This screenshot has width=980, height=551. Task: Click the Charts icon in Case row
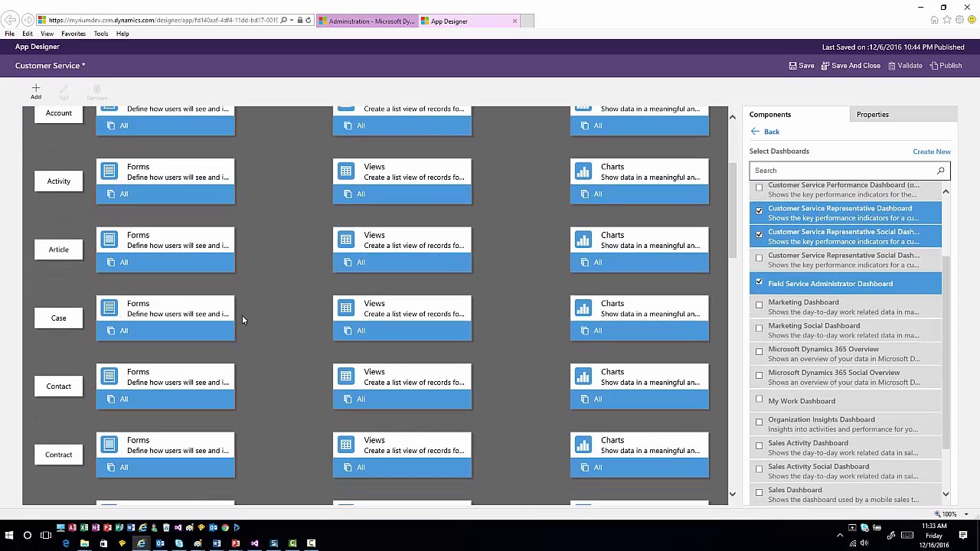point(583,308)
